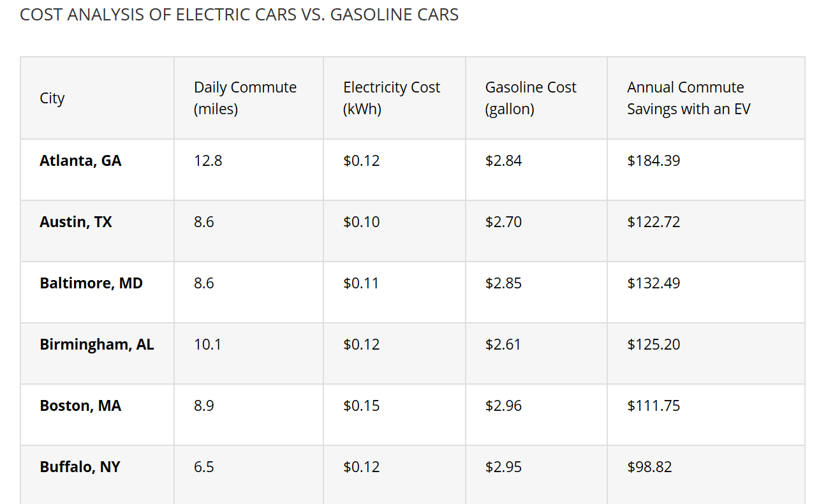
Task: Click the Electricity Cost (kWh) header
Action: coord(391,98)
